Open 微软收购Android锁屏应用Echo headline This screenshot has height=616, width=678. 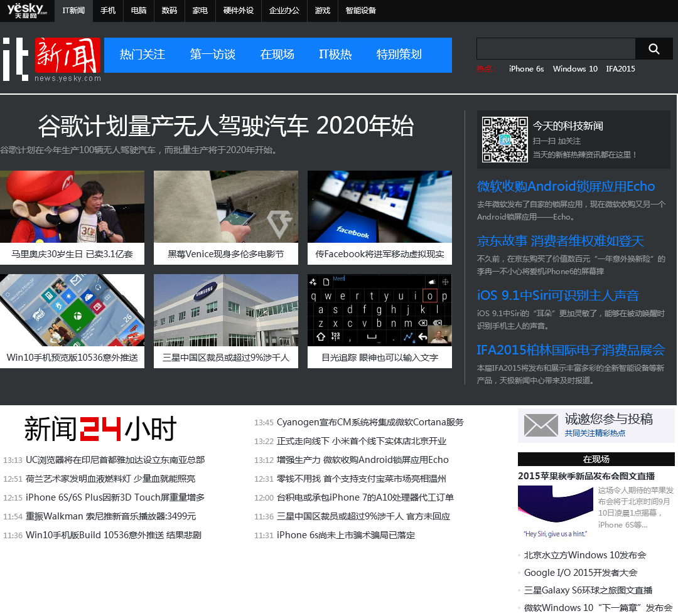coord(566,186)
